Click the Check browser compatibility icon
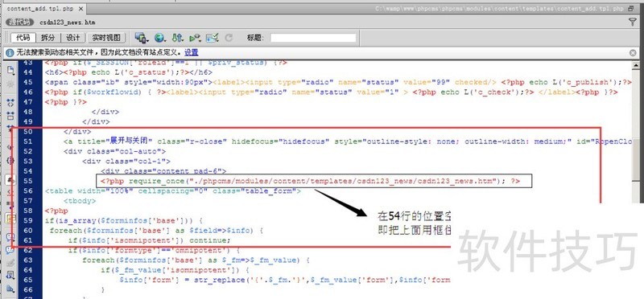 pos(213,38)
